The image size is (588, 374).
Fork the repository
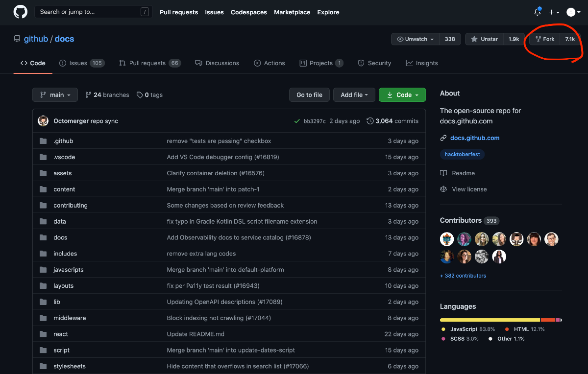pos(545,39)
